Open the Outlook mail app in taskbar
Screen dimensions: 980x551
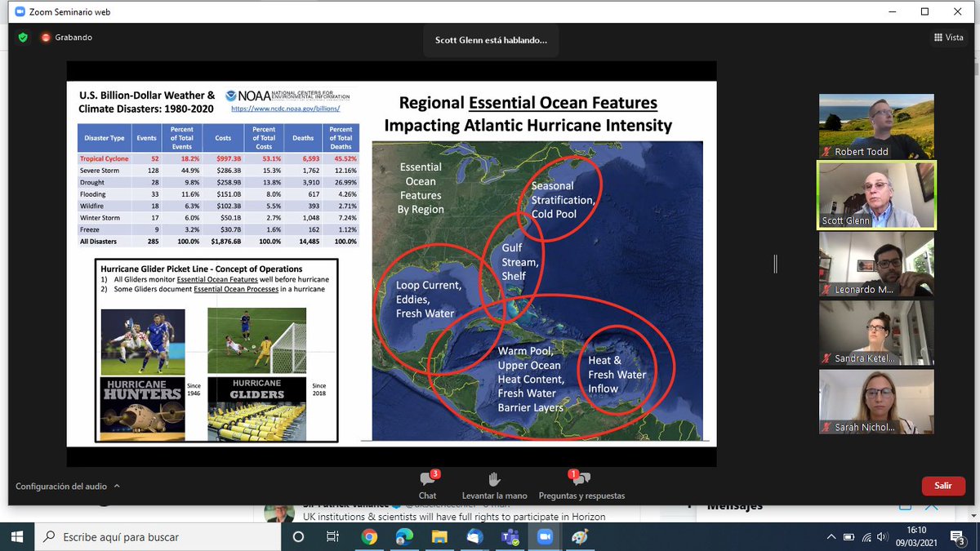[x=474, y=536]
